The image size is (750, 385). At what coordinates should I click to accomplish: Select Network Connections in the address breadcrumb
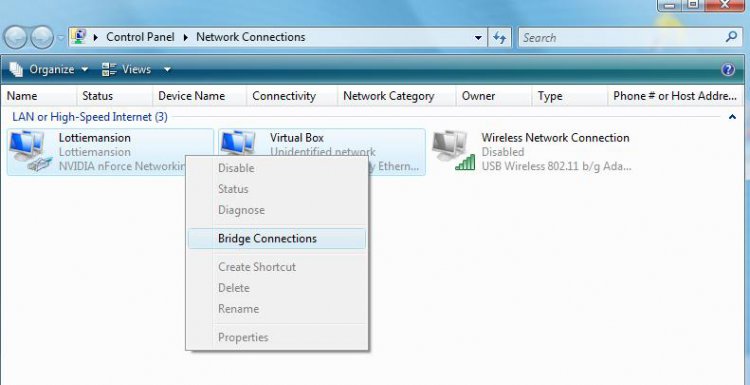tap(251, 37)
